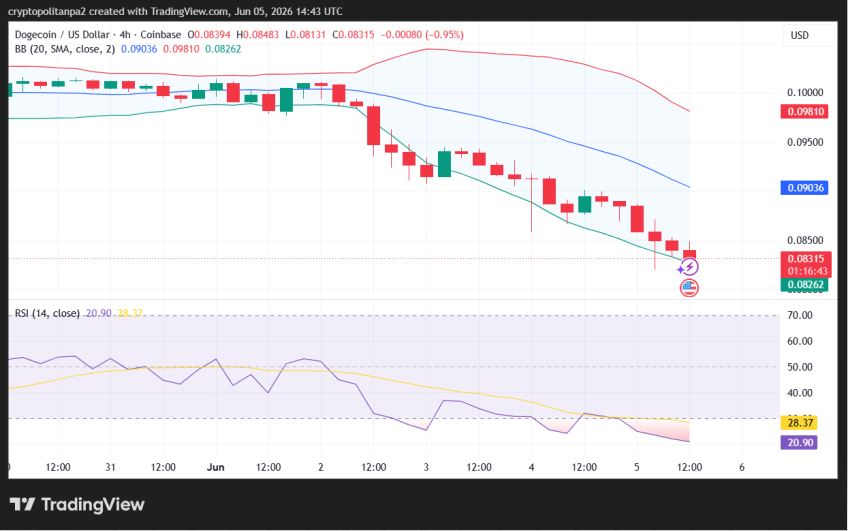Image resolution: width=848 pixels, height=531 pixels.
Task: Click the 50.00 RSI axis label
Action: pos(799,367)
